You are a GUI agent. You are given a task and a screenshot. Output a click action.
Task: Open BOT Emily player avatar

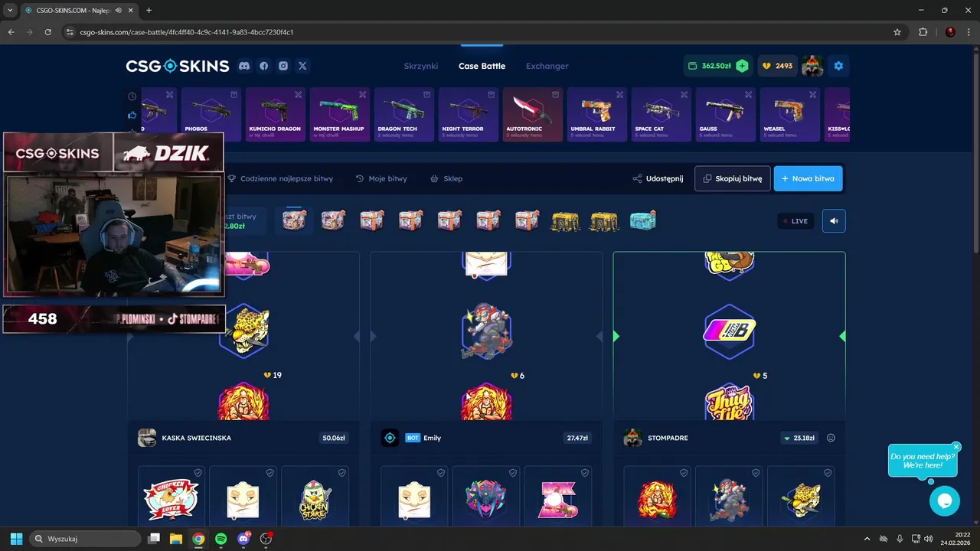390,438
